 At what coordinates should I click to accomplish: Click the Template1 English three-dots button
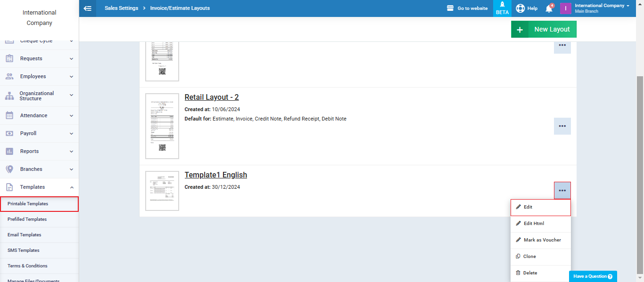click(x=562, y=190)
